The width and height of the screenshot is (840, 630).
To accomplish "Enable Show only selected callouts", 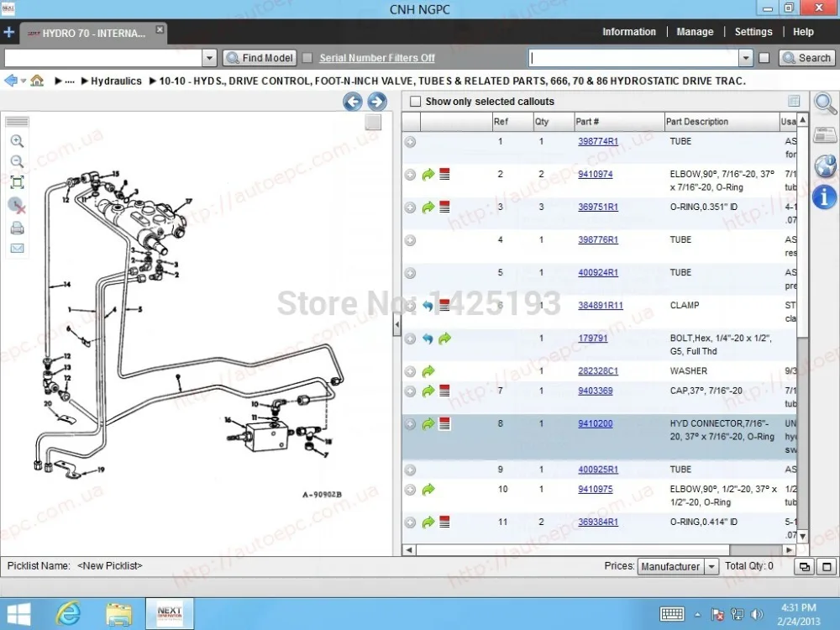I will click(415, 102).
